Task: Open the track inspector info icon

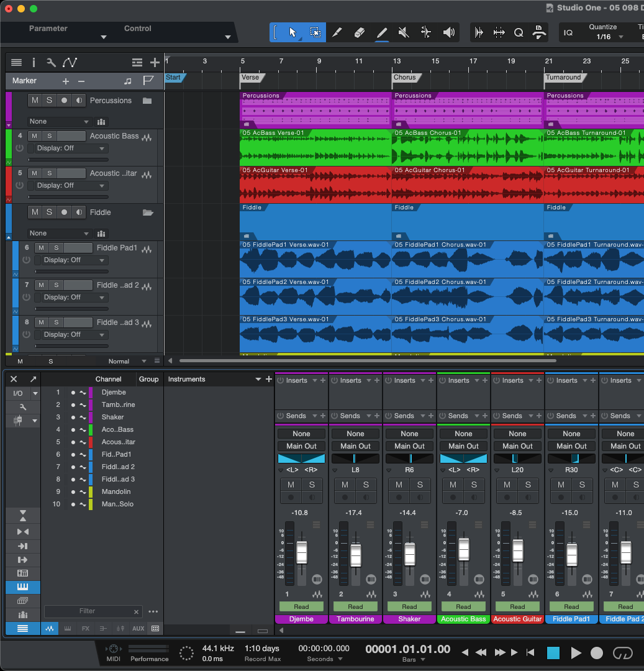Action: click(x=34, y=63)
